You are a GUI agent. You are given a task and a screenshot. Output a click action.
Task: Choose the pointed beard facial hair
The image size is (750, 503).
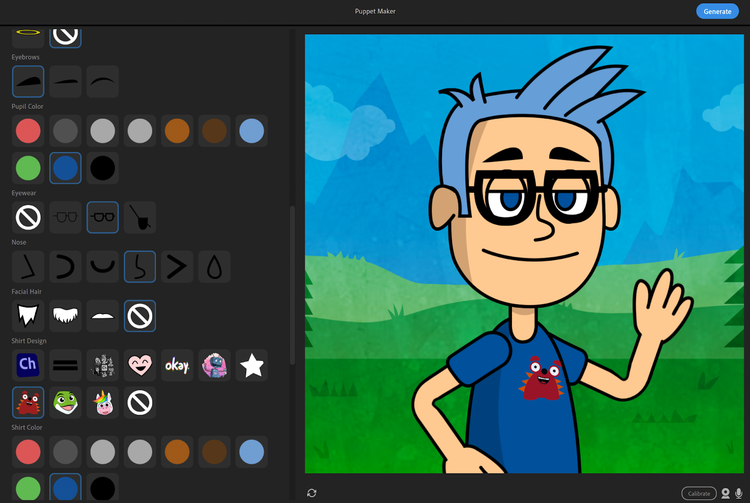(x=28, y=316)
